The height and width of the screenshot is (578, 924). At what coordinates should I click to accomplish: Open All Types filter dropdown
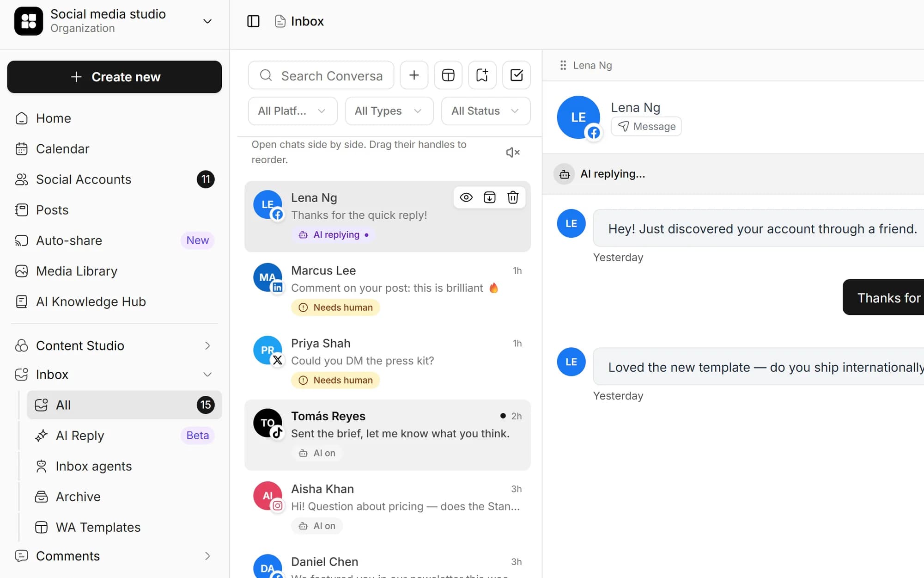pos(389,111)
